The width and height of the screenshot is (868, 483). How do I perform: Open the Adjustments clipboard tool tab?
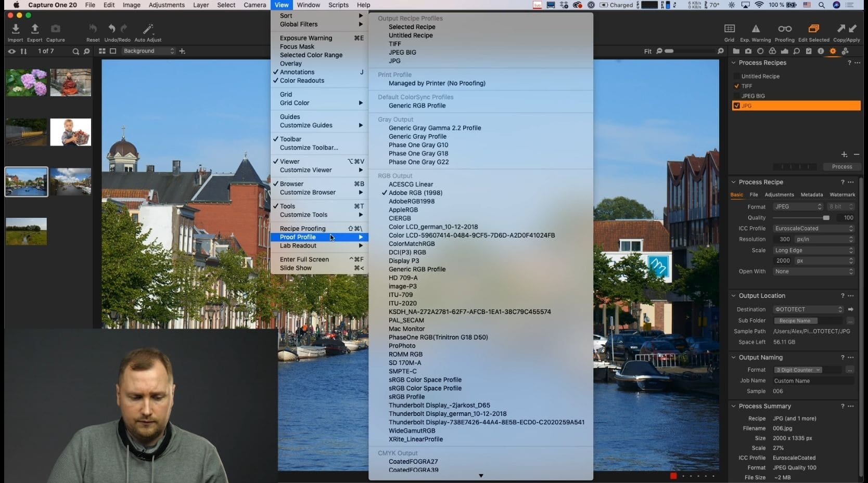pos(809,51)
